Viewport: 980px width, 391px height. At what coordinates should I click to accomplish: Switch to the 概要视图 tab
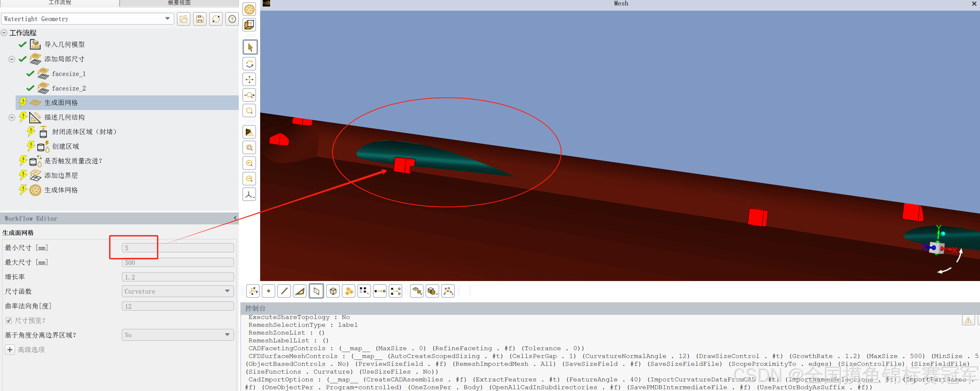pos(179,3)
